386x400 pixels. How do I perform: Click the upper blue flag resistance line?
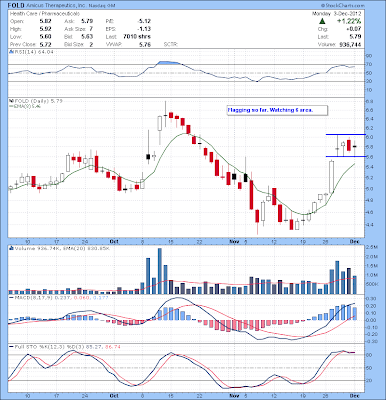click(x=346, y=135)
